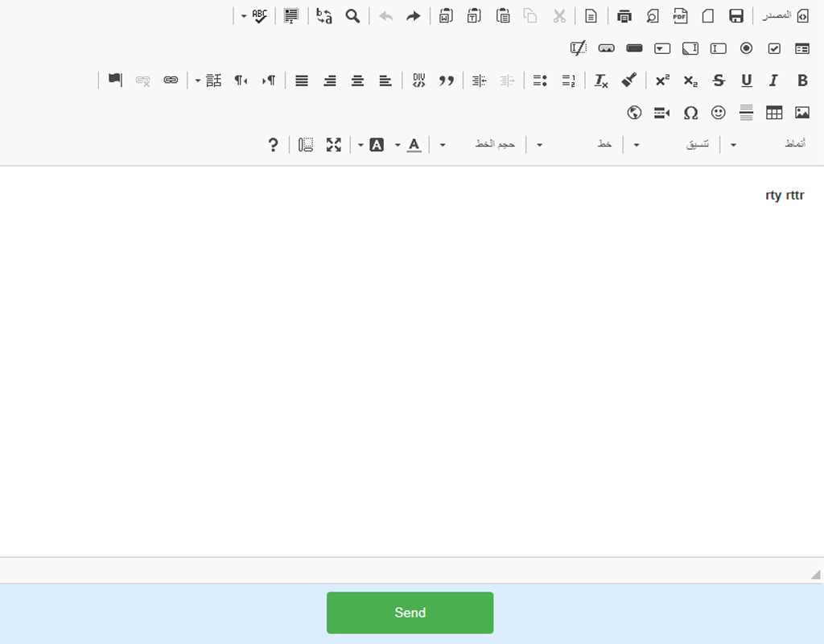The image size is (824, 644).
Task: Toggle Underline formatting
Action: (x=746, y=80)
